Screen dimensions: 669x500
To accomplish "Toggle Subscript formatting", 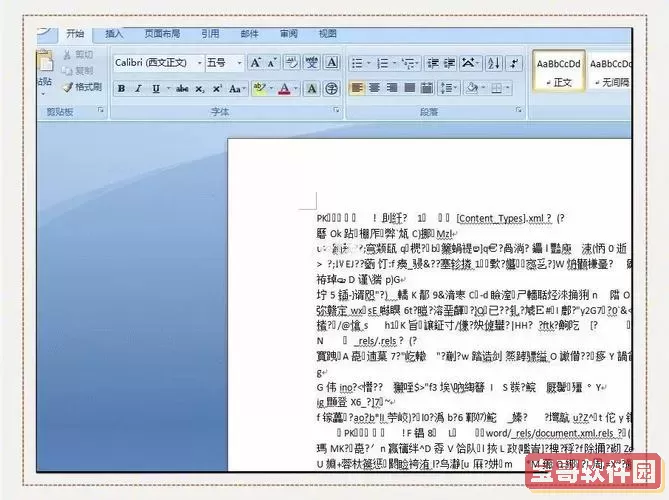I will [x=200, y=89].
